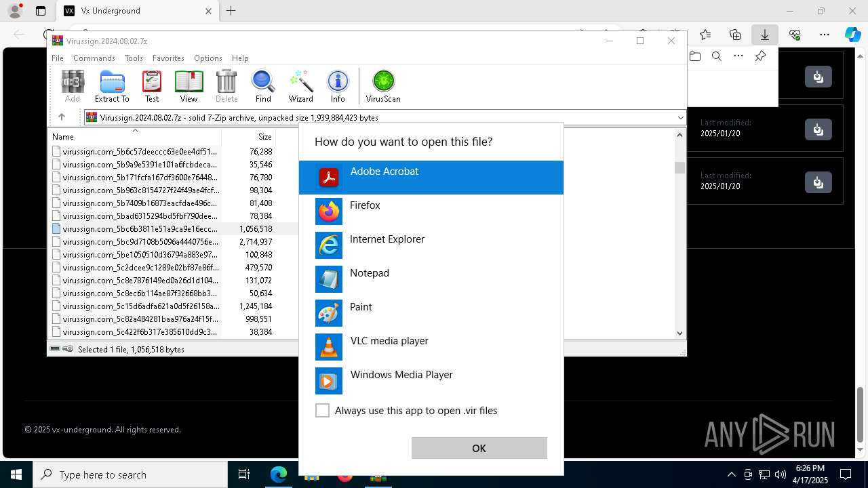Select file virussign.com_5b6c57deeccc63e0ee4df51
The width and height of the screenshot is (868, 488).
click(x=140, y=152)
